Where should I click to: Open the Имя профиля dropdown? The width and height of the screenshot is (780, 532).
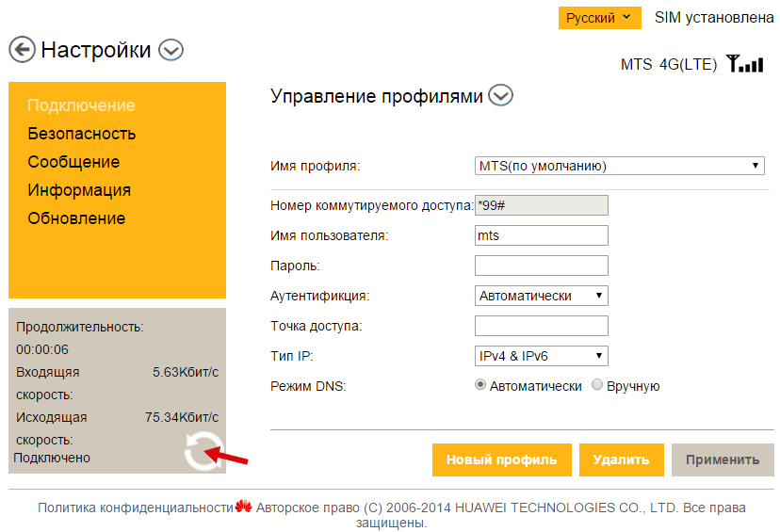tap(619, 167)
